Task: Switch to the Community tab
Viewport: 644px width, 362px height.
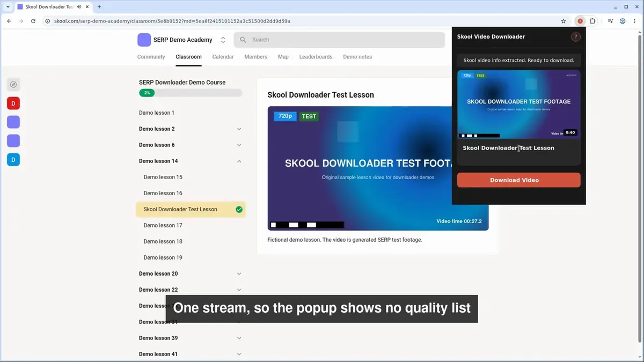Action: pos(151,57)
